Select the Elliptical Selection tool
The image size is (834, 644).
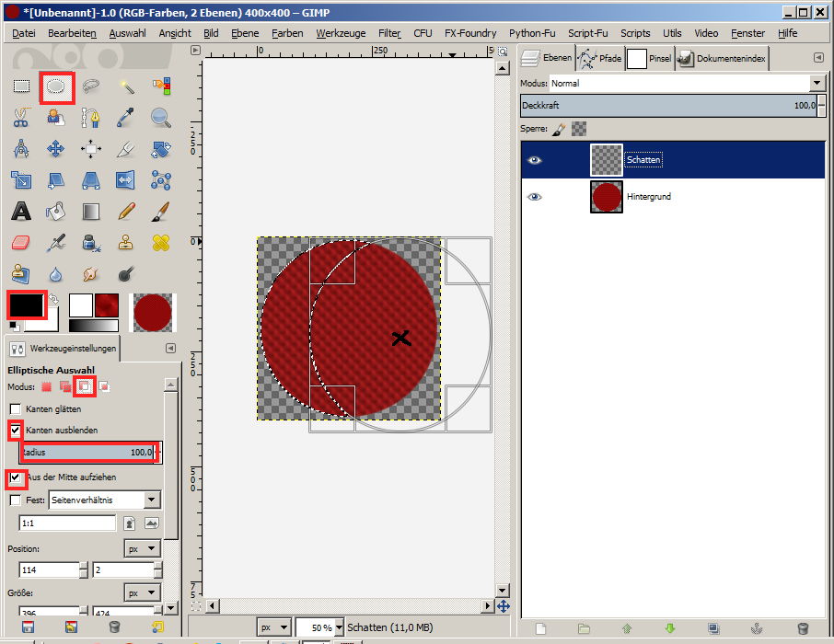pyautogui.click(x=56, y=86)
